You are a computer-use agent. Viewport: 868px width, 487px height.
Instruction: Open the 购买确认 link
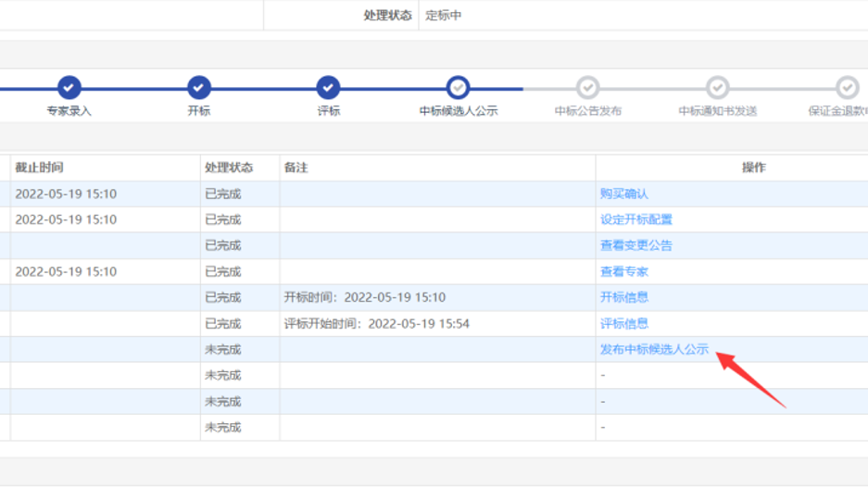pos(624,194)
